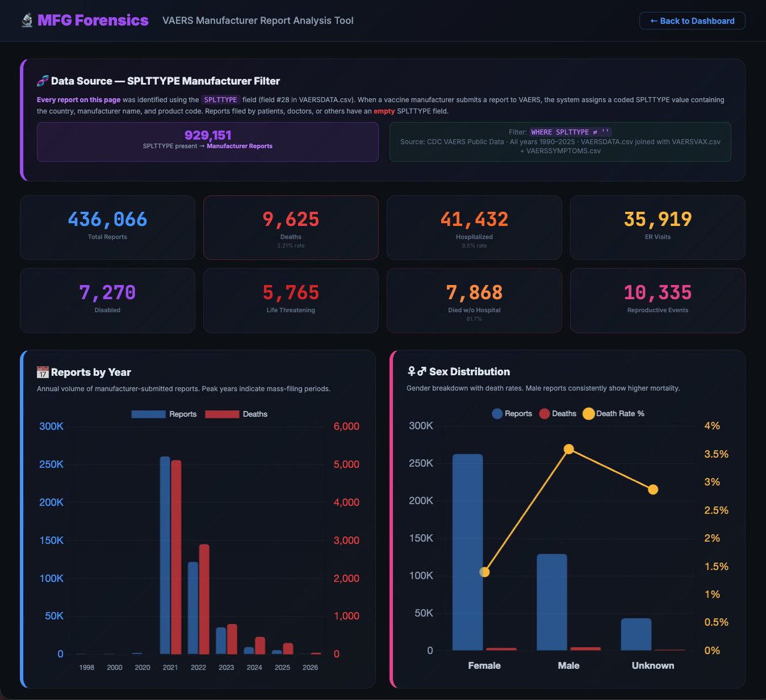Click the 2022 blue reports bar
This screenshot has height=700, width=766.
pos(193,608)
